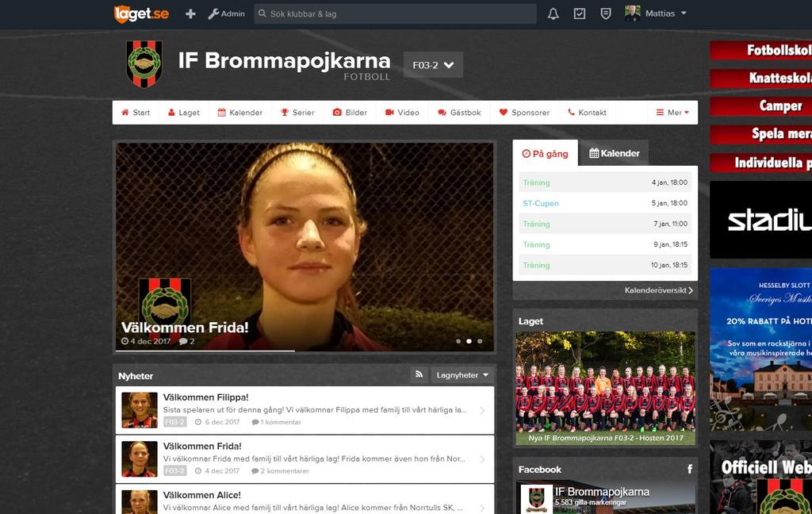Click Frida news thumbnail in list
The image size is (812, 514).
coord(140,459)
